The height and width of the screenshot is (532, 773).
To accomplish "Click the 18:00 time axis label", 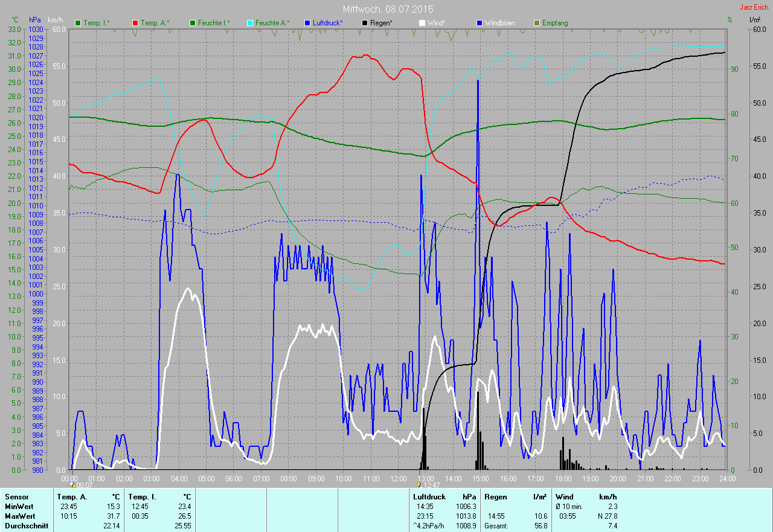I will point(562,478).
